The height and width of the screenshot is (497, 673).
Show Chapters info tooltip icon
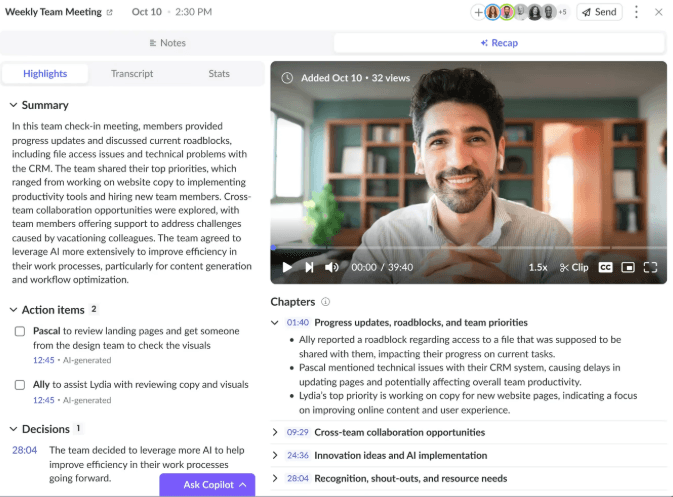pos(325,302)
